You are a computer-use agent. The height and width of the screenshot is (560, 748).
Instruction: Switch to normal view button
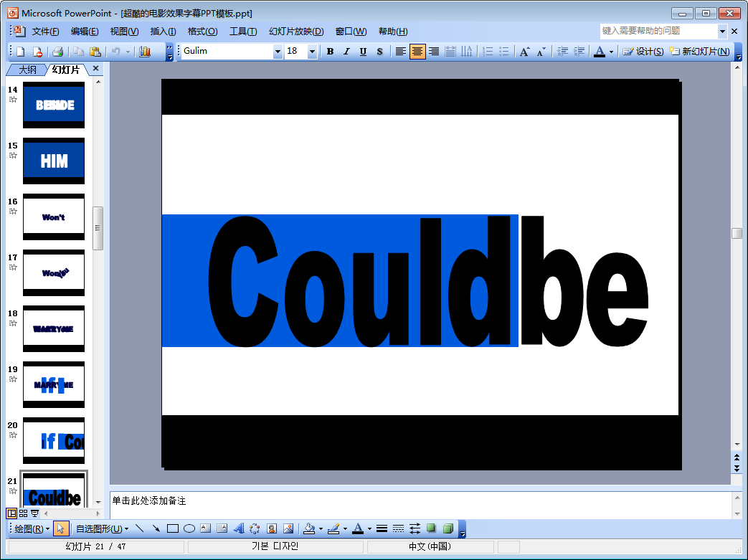(11, 513)
